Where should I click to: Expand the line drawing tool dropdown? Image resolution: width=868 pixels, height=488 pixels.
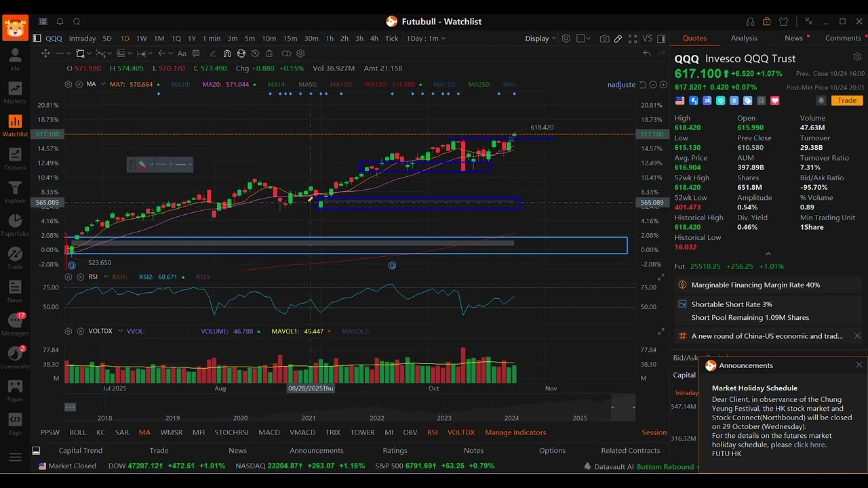pos(70,54)
